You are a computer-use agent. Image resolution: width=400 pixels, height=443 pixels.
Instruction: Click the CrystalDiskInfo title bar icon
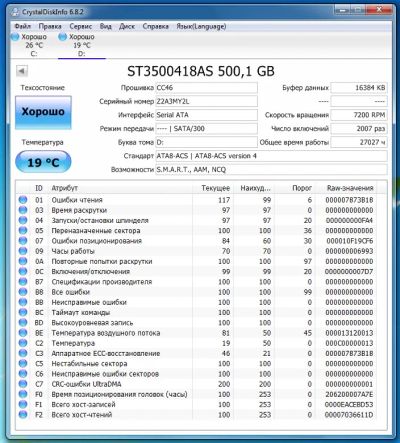15,12
